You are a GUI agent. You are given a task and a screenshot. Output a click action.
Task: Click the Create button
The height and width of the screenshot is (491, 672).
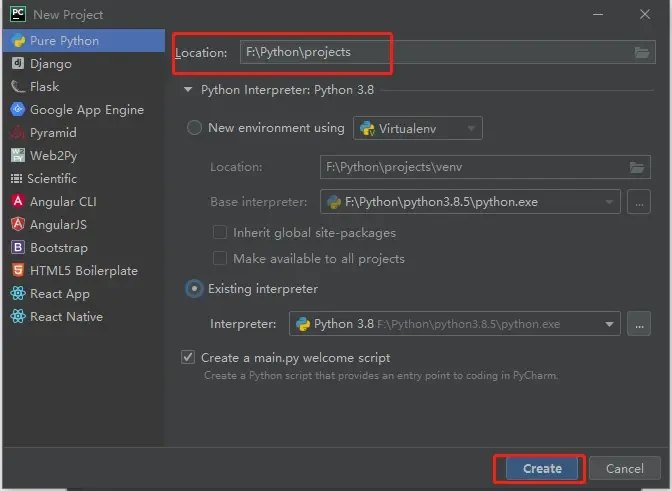pos(542,468)
